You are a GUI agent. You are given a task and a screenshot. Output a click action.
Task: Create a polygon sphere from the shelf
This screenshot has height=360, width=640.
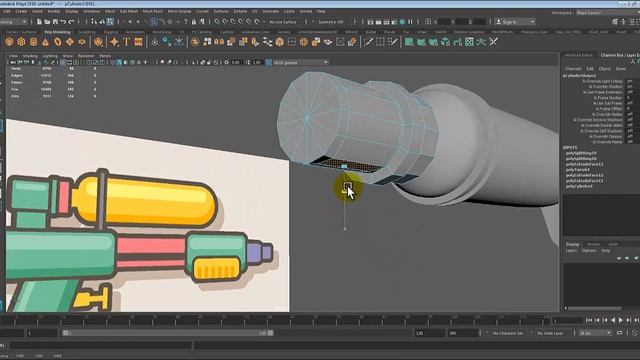[x=9, y=42]
